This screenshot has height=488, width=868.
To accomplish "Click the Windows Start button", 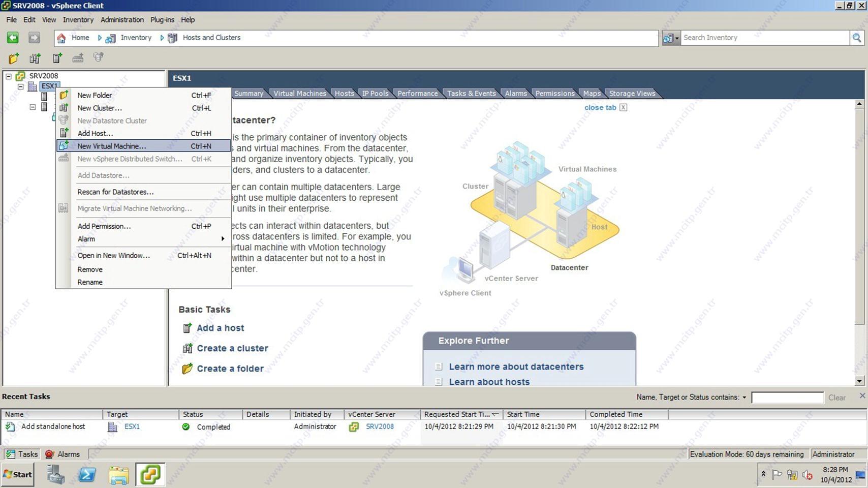I will [18, 474].
